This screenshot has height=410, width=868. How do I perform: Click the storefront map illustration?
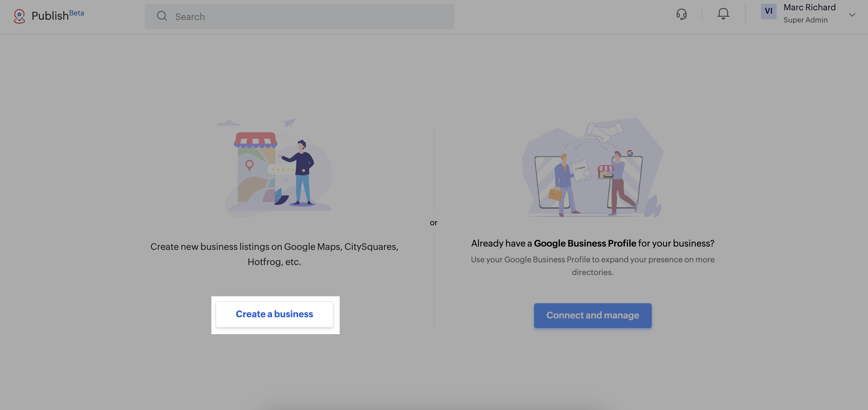click(274, 167)
